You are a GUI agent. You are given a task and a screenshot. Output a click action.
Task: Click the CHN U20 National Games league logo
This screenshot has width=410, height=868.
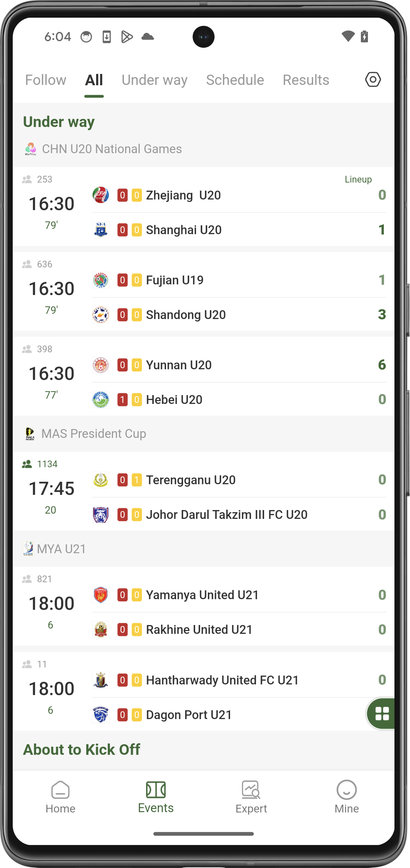(x=30, y=148)
